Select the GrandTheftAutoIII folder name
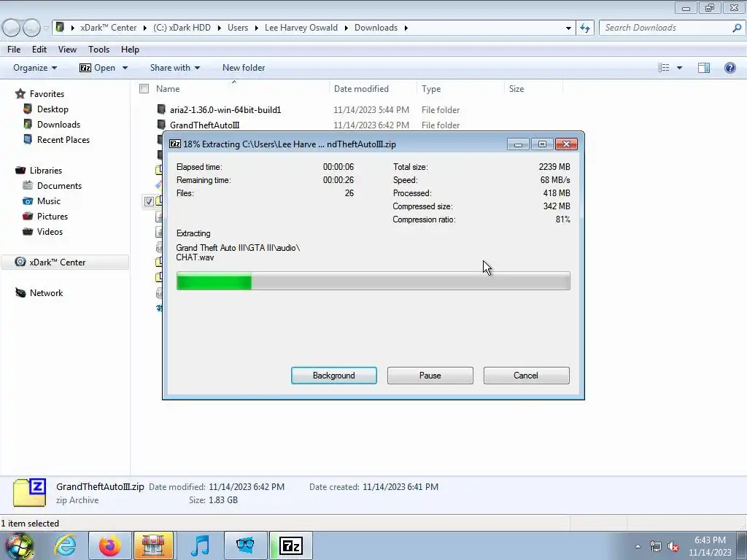Viewport: 747px width, 560px height. pyautogui.click(x=205, y=125)
